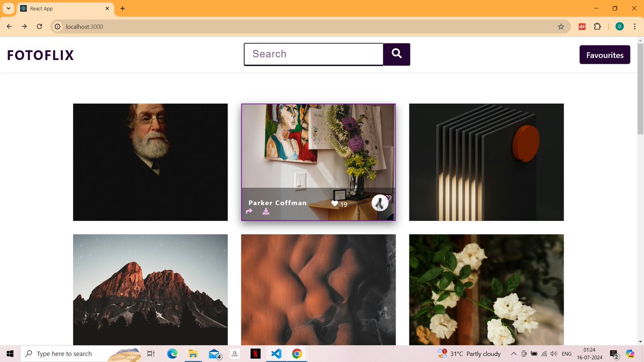644x362 pixels.
Task: Open the notifications action center
Action: point(614,353)
